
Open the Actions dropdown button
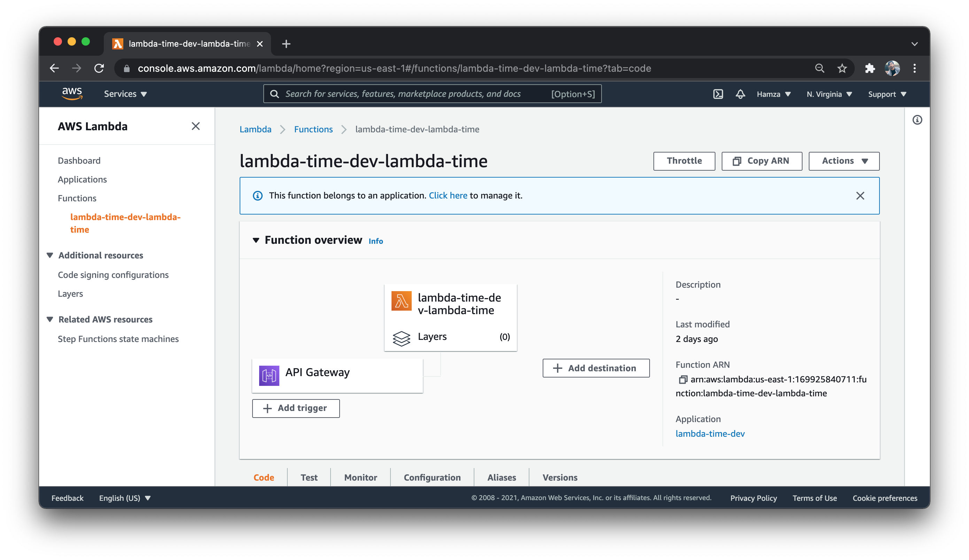pos(844,161)
